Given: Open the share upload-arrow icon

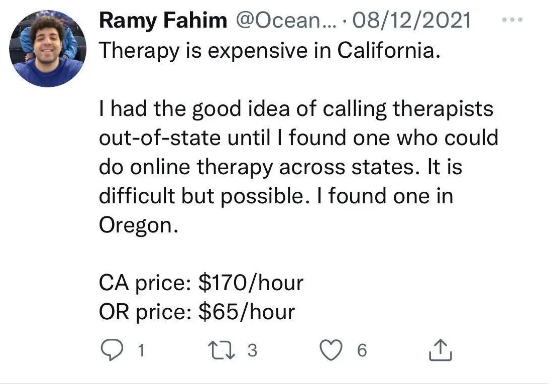Looking at the screenshot, I should coord(440,350).
